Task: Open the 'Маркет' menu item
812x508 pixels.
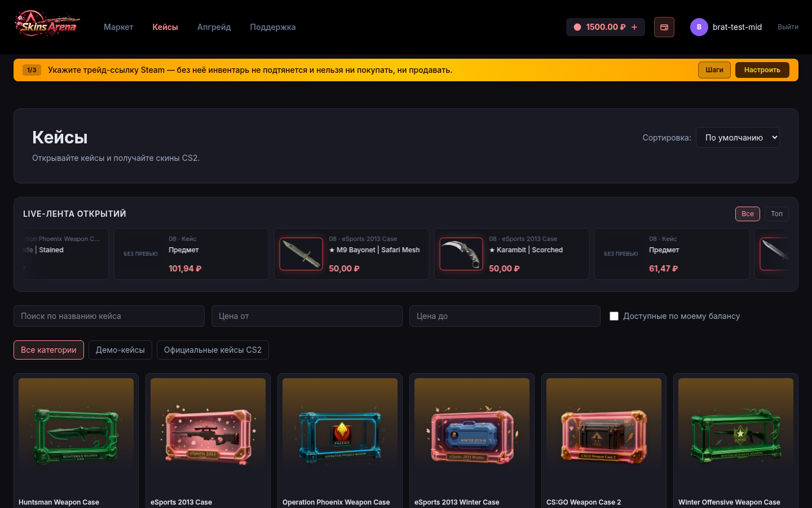Action: [118, 27]
